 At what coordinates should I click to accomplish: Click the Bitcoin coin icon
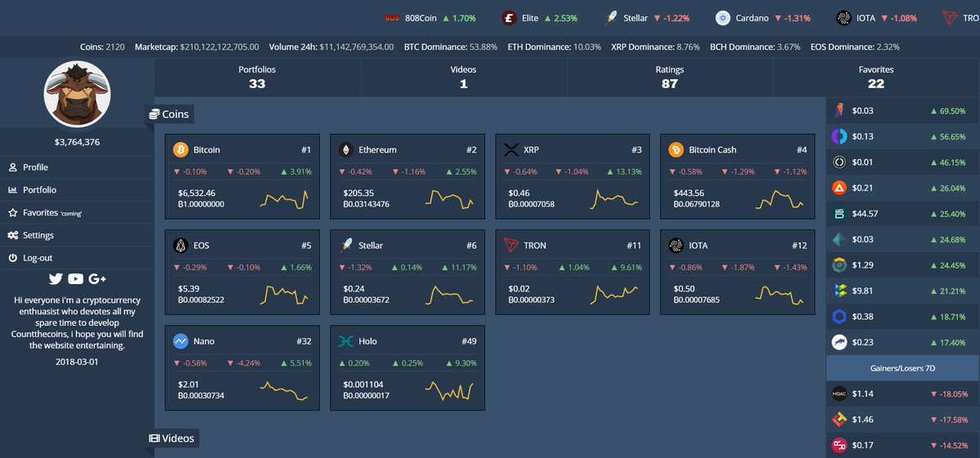(180, 150)
